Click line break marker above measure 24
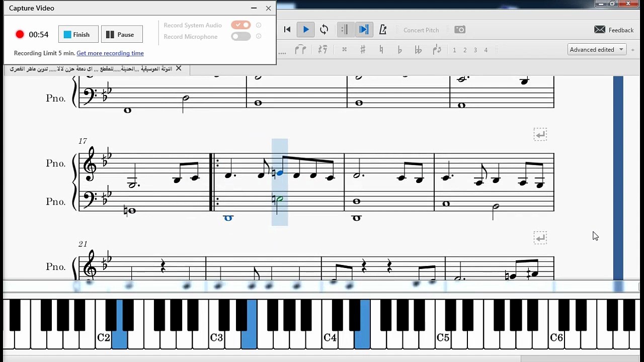 (540, 237)
